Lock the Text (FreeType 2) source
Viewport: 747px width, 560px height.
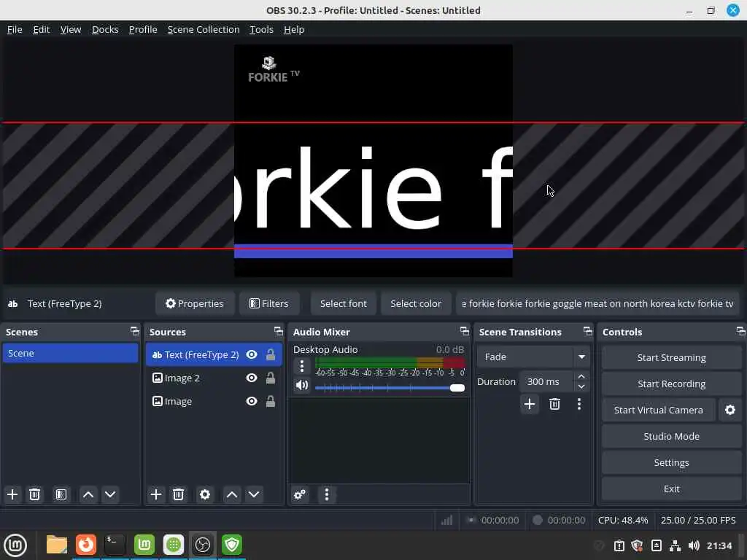(x=270, y=354)
